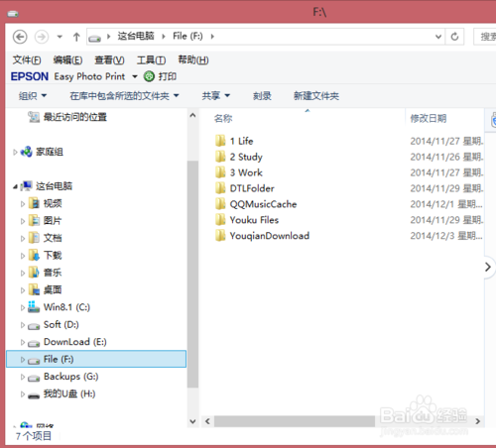Open the 工具(T) menu
This screenshot has height=448, width=496.
(x=151, y=60)
